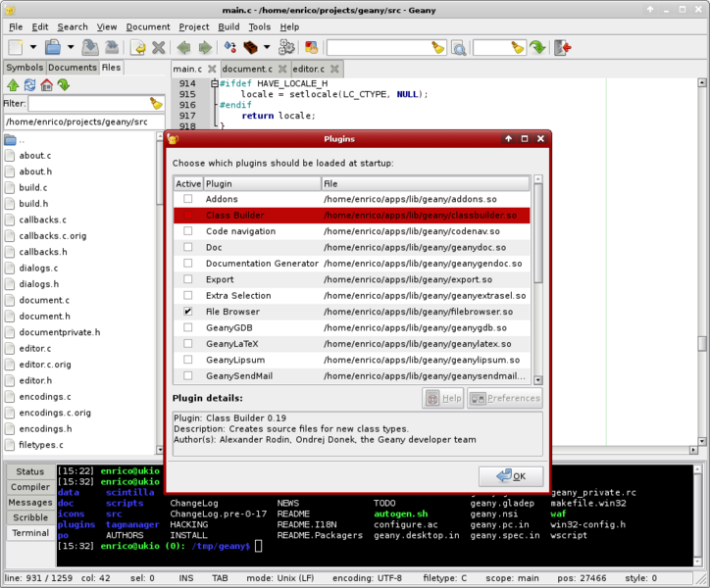Close the main.c editor tab
The image size is (710, 588).
coord(210,70)
